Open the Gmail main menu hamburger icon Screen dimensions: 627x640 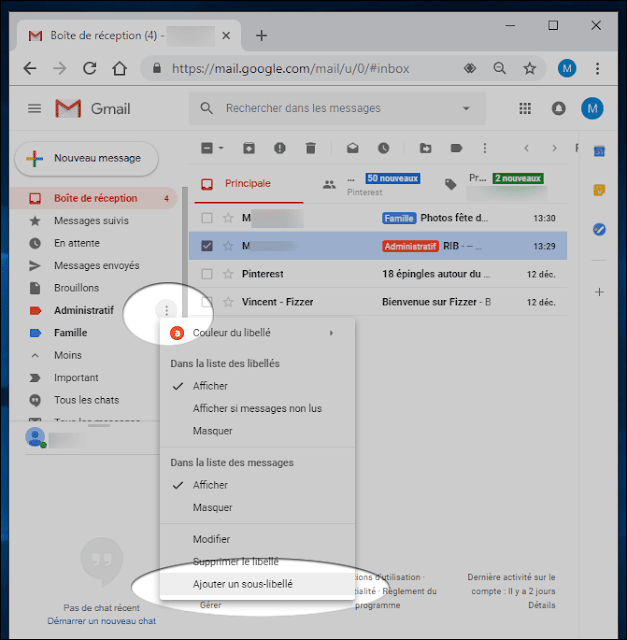34,109
